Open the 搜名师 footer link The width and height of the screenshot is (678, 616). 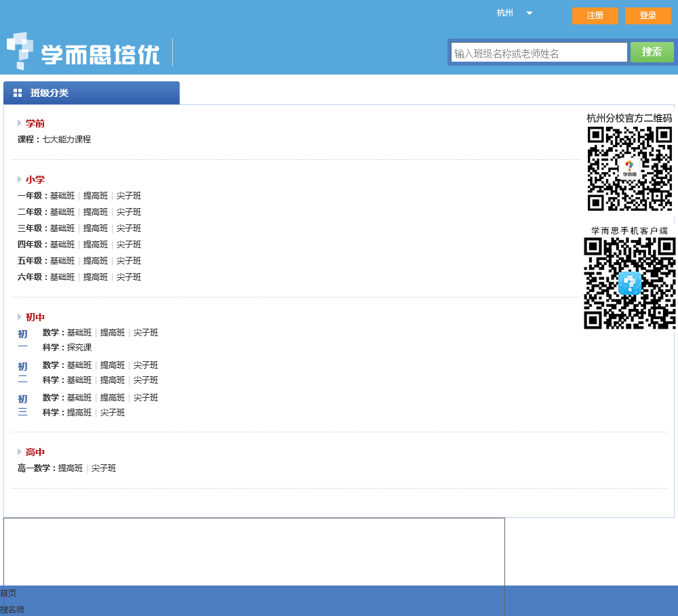point(12,610)
